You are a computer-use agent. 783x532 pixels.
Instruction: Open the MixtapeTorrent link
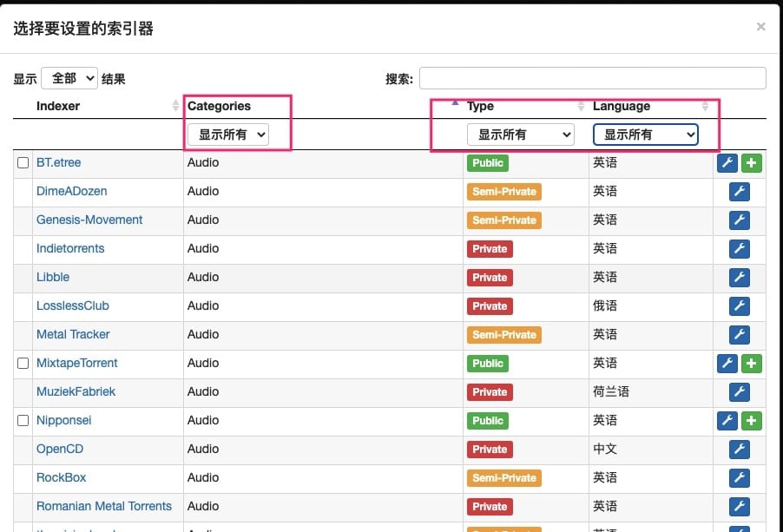click(77, 363)
